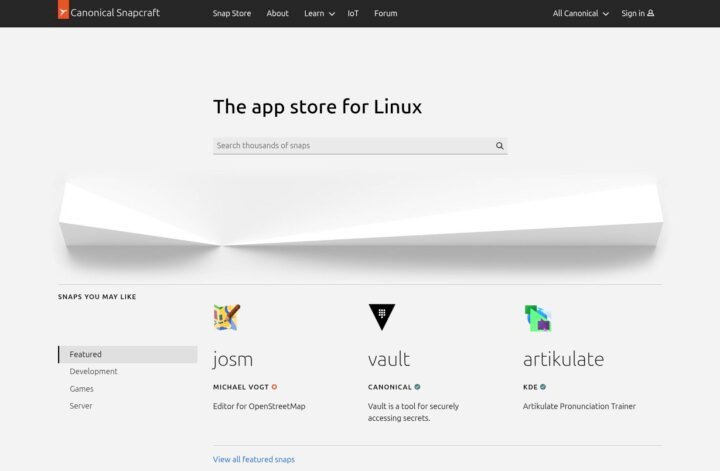Click Canonical verified badge under vault
Screen dimensions: 720x471
pos(417,387)
